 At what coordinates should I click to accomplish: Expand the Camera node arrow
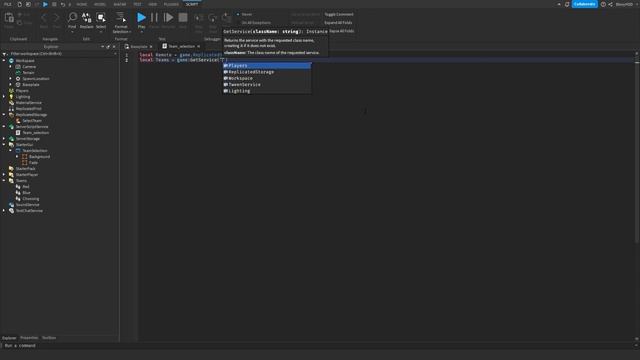[11, 67]
